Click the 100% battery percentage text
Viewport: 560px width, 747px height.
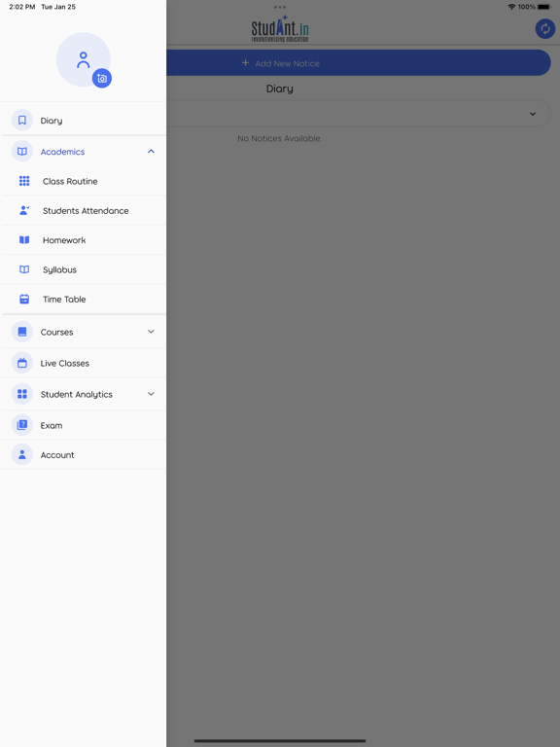pyautogui.click(x=527, y=7)
